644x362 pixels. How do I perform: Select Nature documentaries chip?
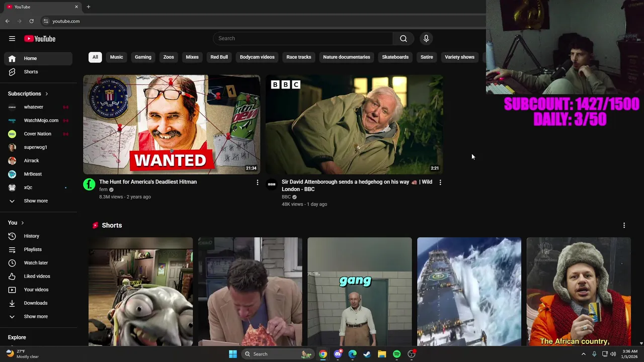point(347,57)
